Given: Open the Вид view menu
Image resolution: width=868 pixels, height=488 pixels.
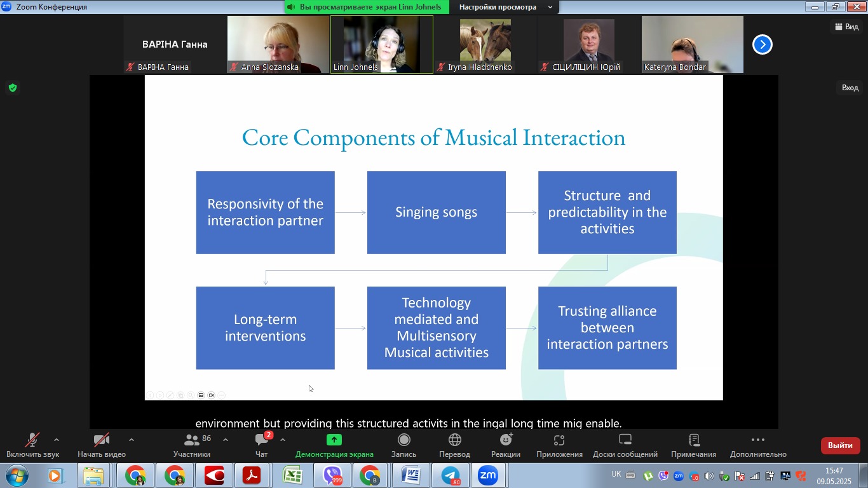Looking at the screenshot, I should [846, 27].
